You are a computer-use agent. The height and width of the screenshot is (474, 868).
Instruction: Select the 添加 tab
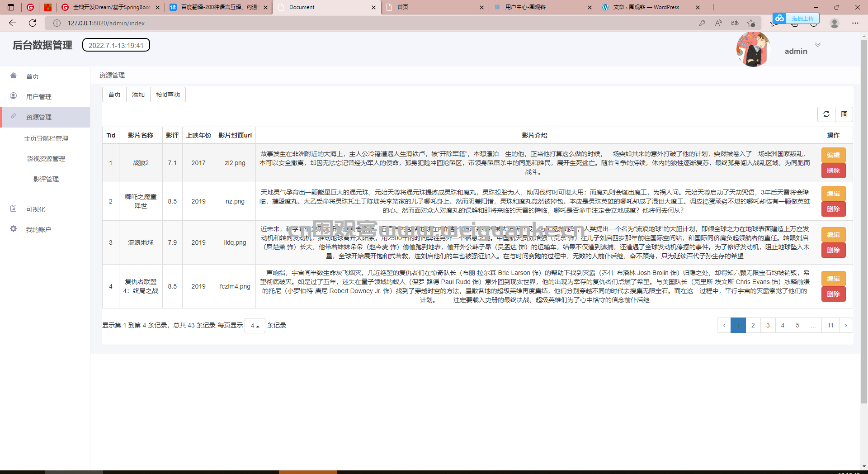tap(138, 95)
